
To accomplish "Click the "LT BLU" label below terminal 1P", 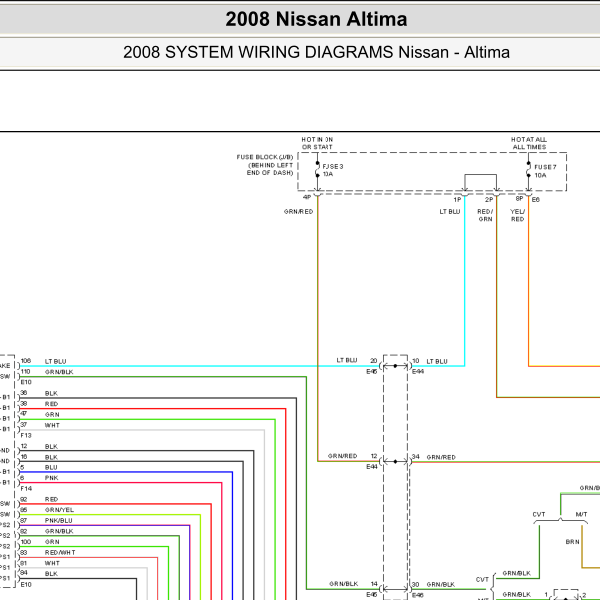I will click(450, 212).
